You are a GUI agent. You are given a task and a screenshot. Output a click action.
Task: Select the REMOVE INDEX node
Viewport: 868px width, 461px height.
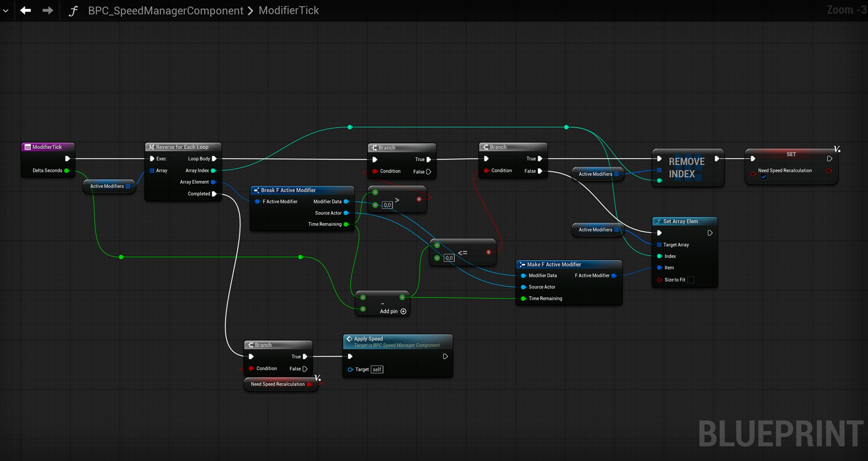pos(688,168)
